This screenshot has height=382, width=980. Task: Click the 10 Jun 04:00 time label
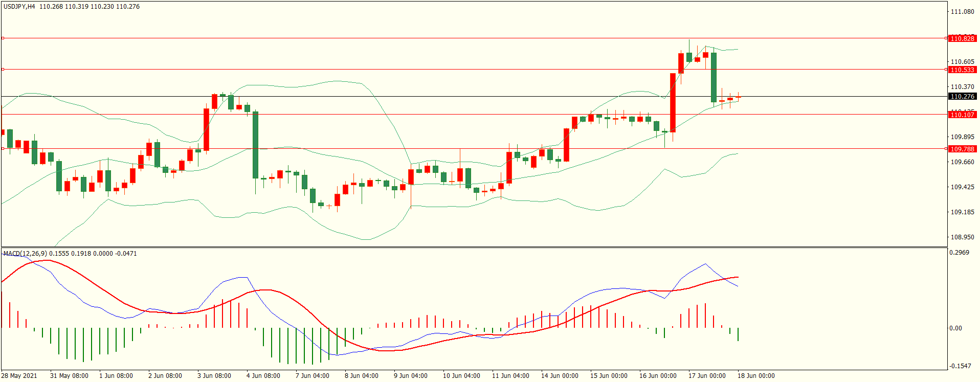[461, 375]
